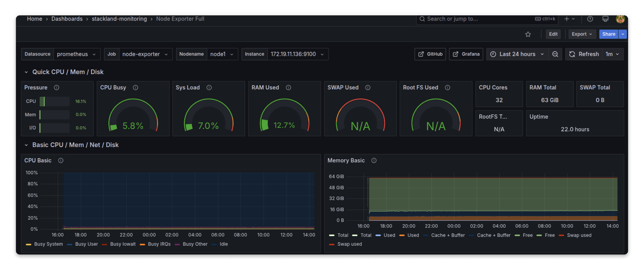Open the RAM Total panel title
Screen dimensions: 644x270
[542, 87]
